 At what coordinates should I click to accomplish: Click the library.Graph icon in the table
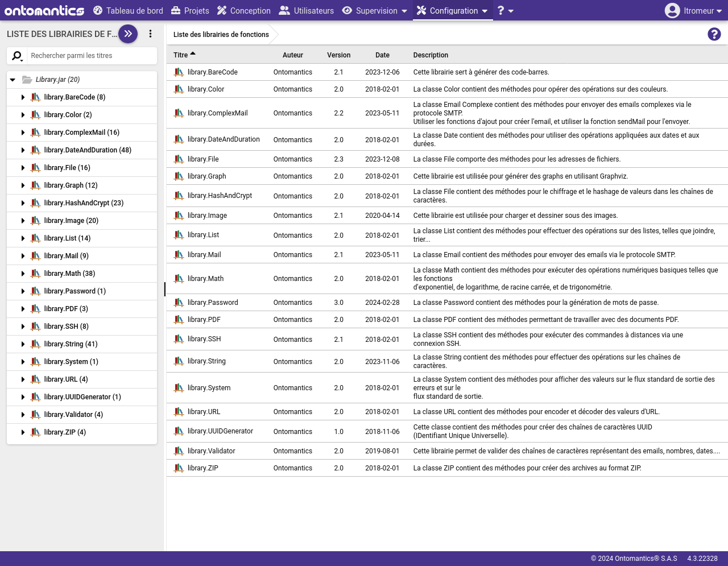(179, 176)
